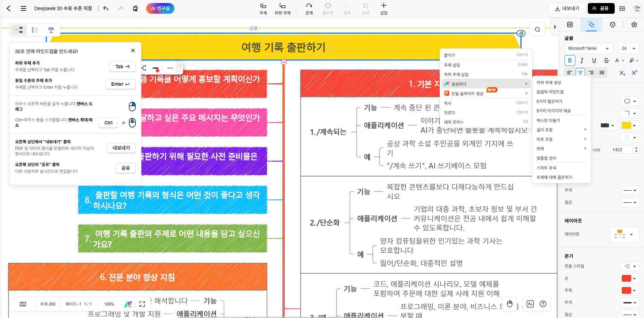Viewport: 644px width, 318px height.
Task: Enter fullscreen from the bottom bar
Action: 142,304
